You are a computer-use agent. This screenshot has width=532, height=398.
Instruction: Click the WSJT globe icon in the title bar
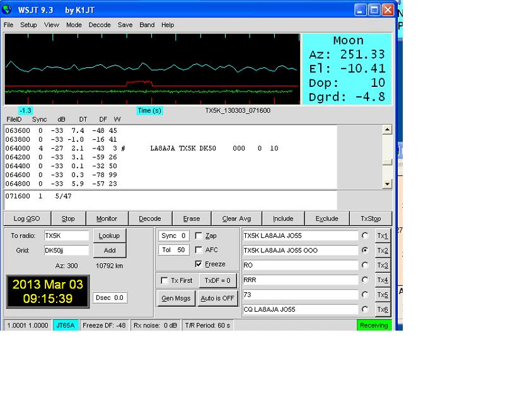coord(7,9)
